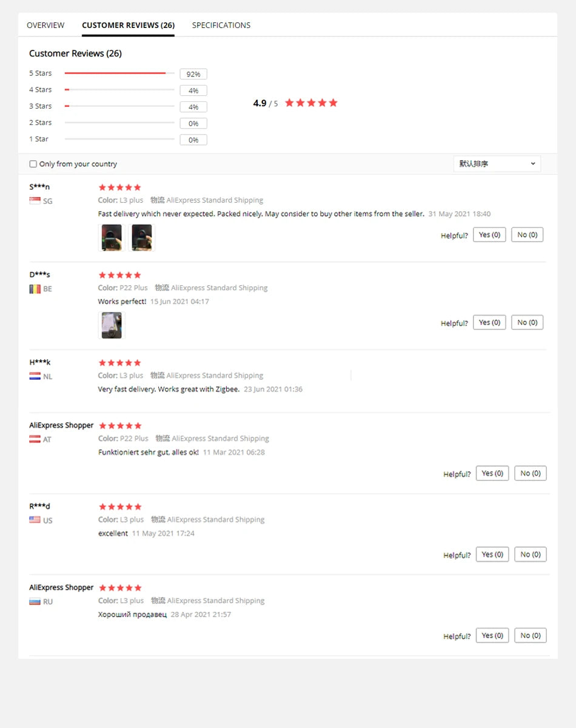The height and width of the screenshot is (728, 576).
Task: Select the Customer Reviews (26) tab
Action: pos(129,25)
